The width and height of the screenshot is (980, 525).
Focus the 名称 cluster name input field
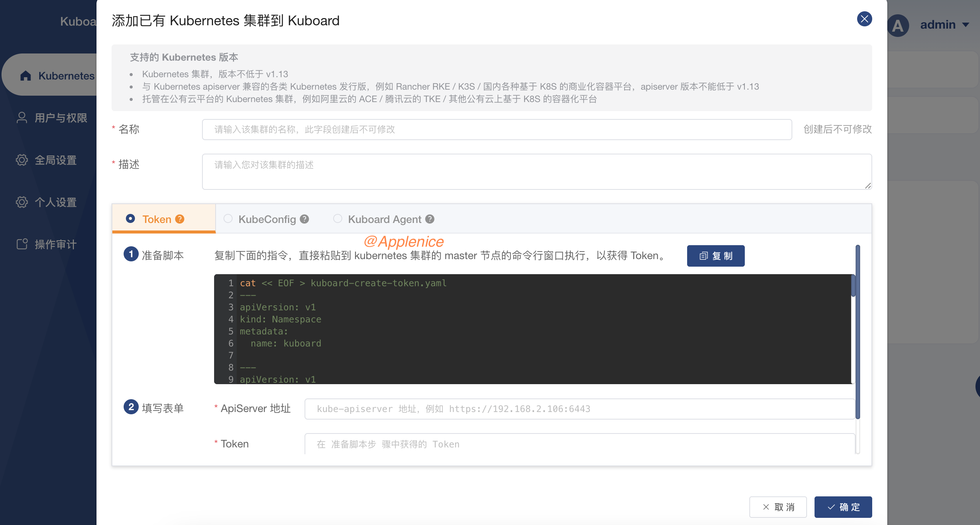497,130
